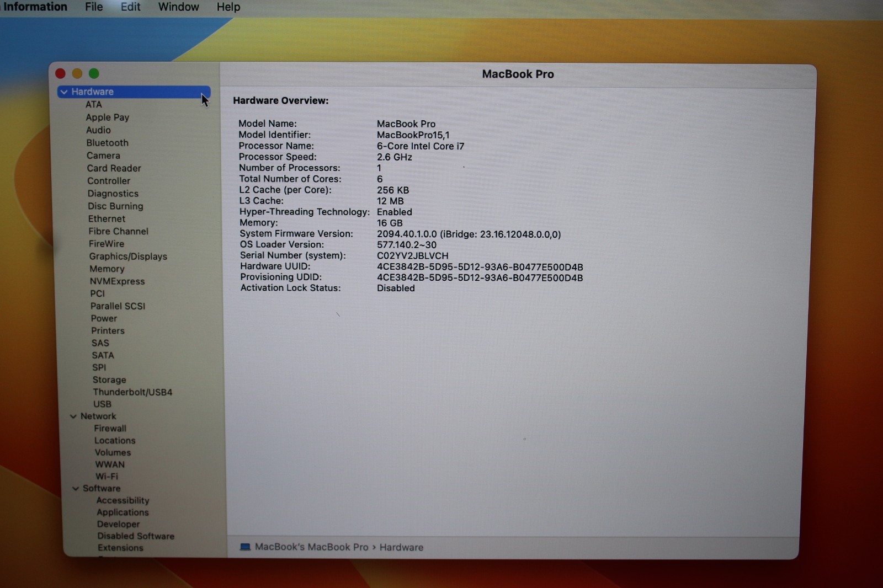Select SPI in the sidebar
The image size is (883, 588).
coord(99,368)
